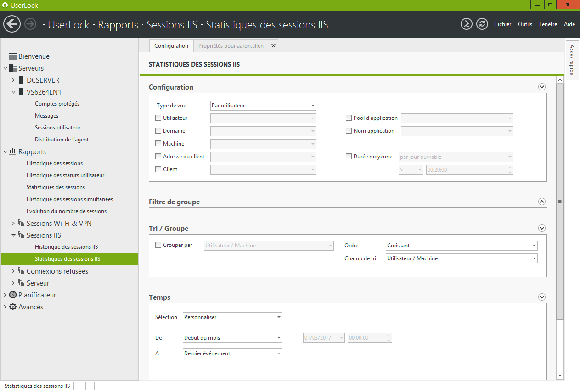The width and height of the screenshot is (580, 392).
Task: Expand the Planificateur tree node
Action: [x=5, y=295]
